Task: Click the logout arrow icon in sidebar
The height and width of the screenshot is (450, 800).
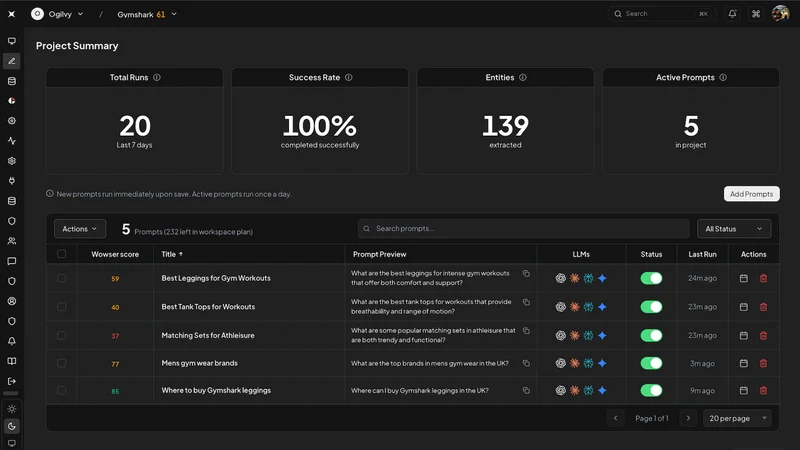Action: 12,381
